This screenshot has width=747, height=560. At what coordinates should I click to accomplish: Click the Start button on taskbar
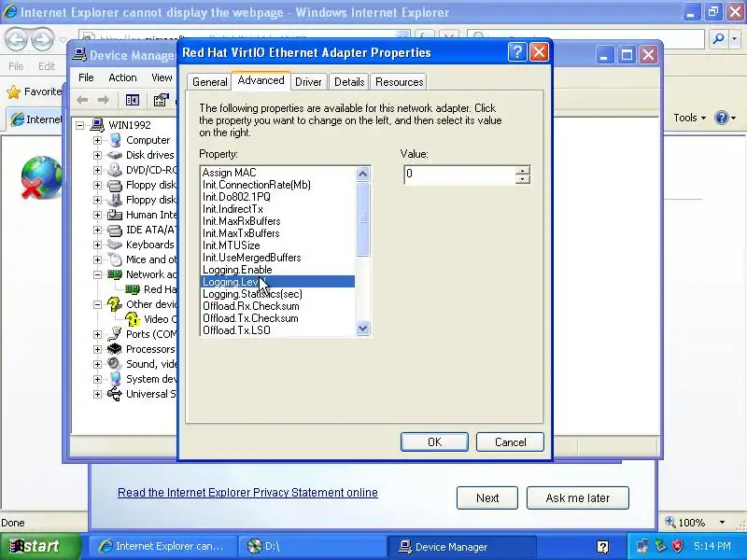pos(40,546)
